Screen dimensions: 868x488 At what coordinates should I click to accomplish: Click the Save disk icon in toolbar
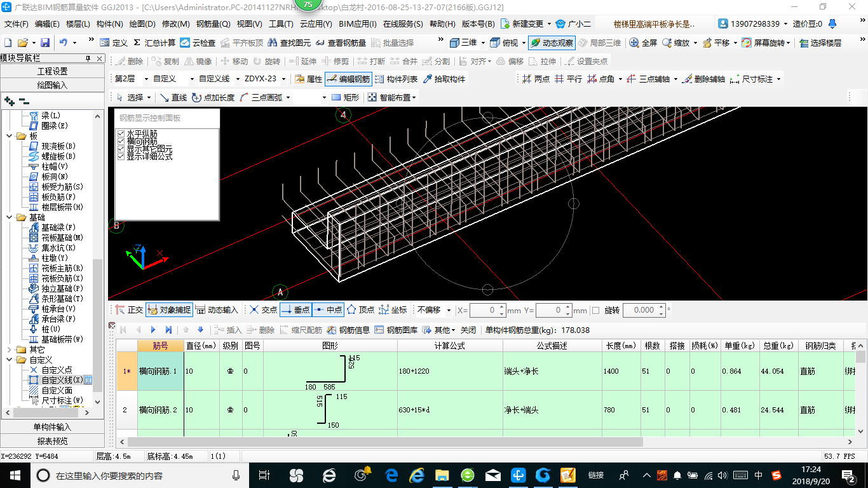(45, 43)
